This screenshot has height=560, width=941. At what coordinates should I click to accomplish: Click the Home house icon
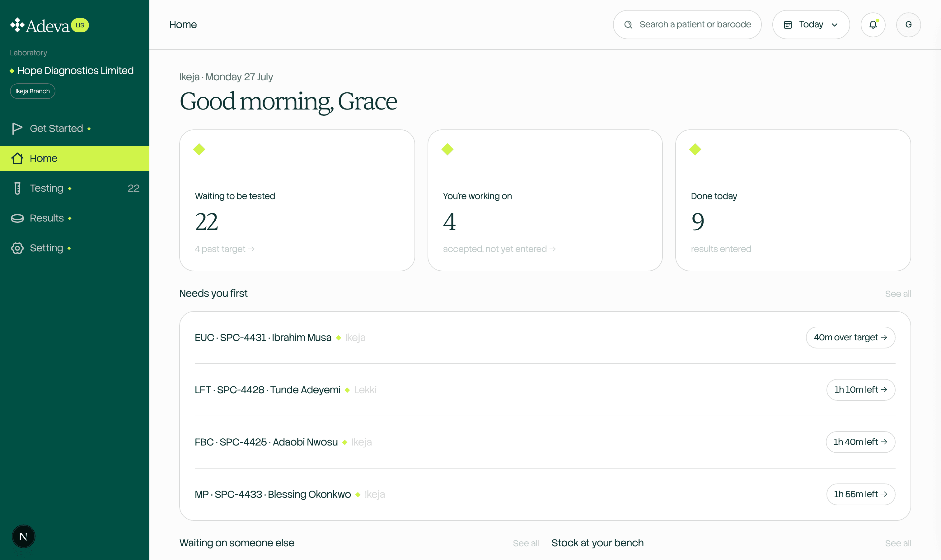17,158
